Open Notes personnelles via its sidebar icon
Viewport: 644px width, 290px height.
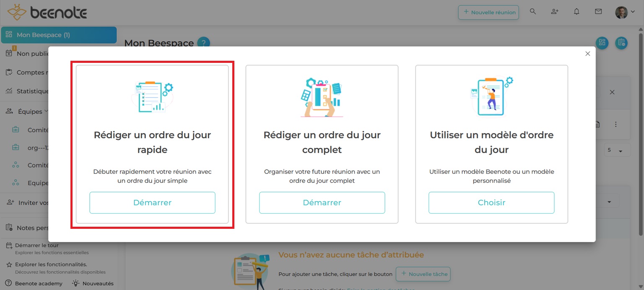click(9, 227)
